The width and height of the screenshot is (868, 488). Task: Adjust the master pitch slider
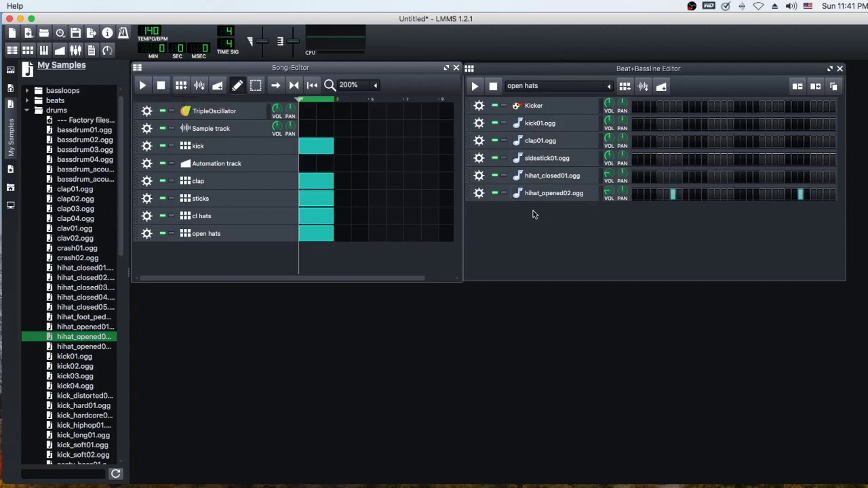point(292,41)
